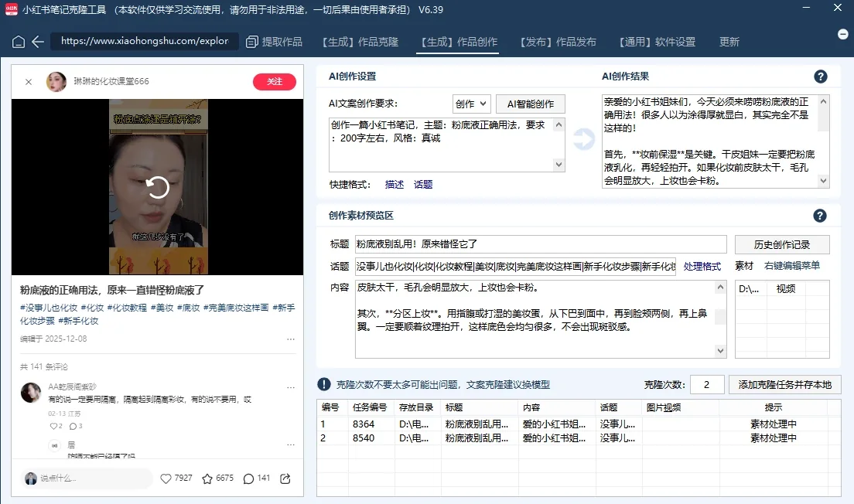The height and width of the screenshot is (504, 854).
Task: Click the URL address field
Action: [145, 42]
